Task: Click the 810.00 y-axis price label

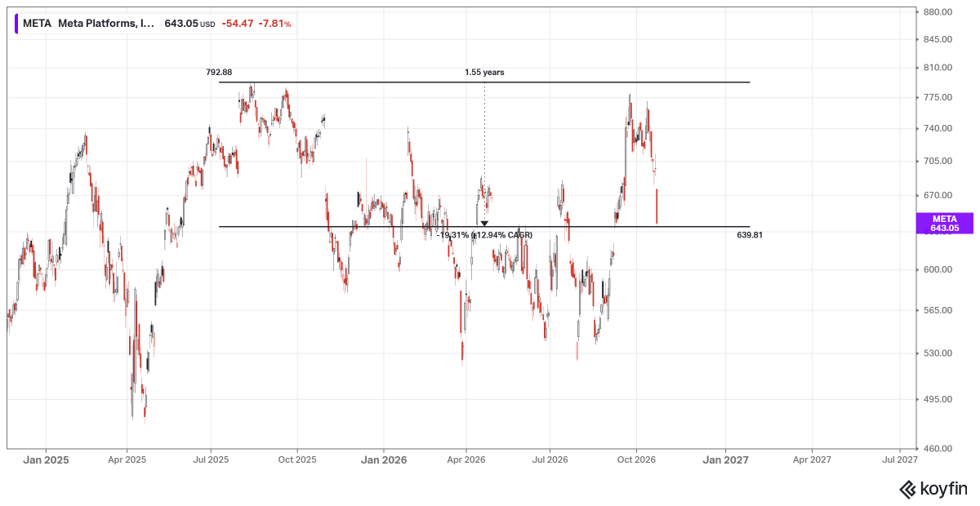Action: [938, 68]
